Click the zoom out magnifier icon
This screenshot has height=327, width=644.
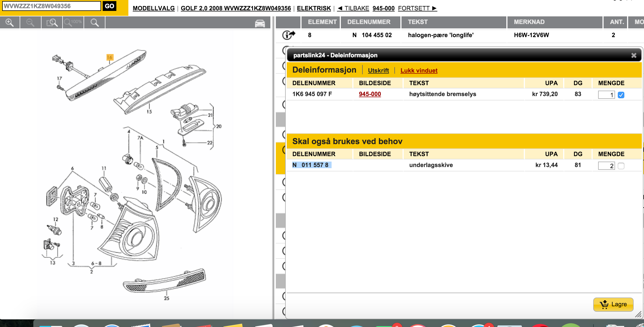[30, 23]
